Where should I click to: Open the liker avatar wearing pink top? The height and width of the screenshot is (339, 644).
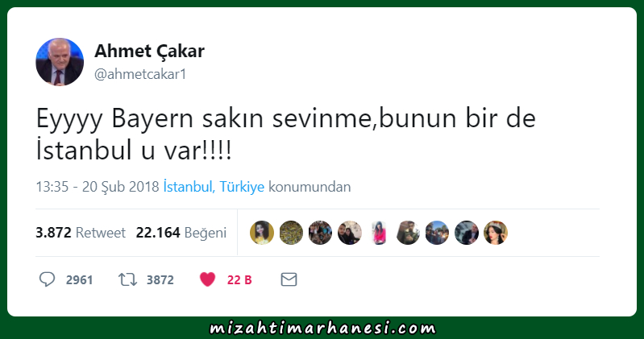(x=379, y=233)
